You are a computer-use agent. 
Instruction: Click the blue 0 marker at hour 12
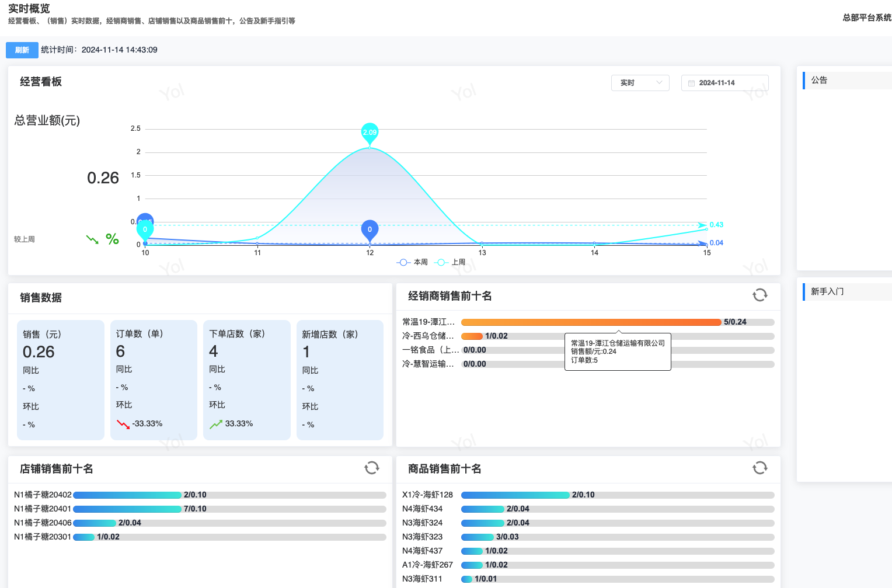coord(370,230)
